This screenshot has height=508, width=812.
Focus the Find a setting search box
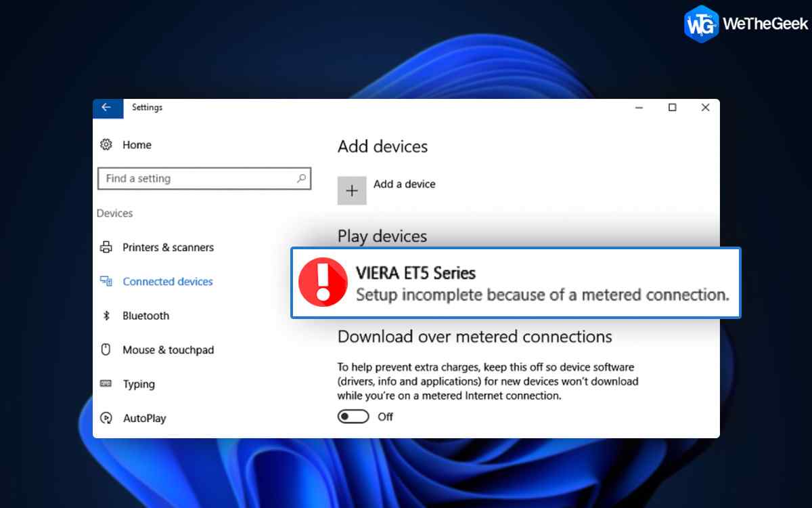(x=204, y=179)
